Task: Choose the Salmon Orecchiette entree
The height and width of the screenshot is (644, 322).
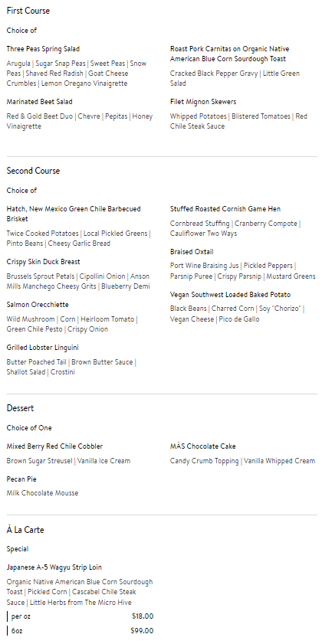Action: click(38, 305)
